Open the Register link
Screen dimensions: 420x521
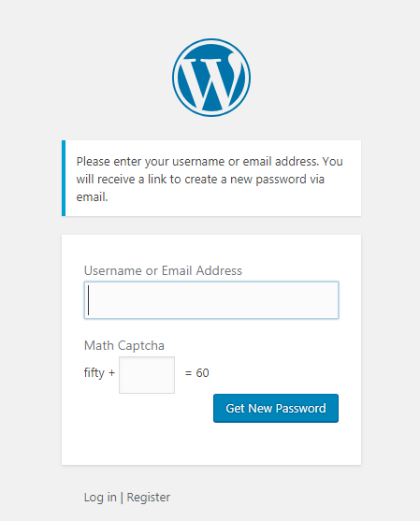pyautogui.click(x=149, y=497)
